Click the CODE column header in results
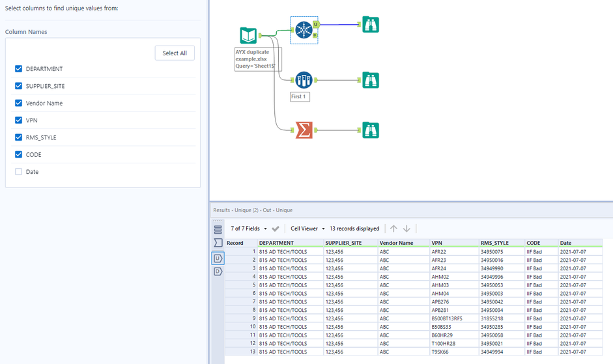The height and width of the screenshot is (364, 613). click(x=541, y=243)
